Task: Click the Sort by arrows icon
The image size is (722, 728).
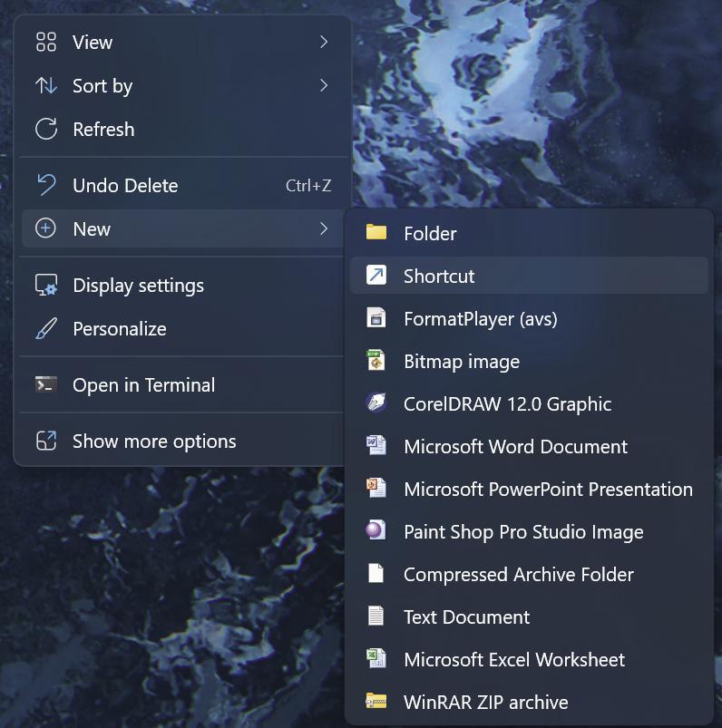Action: click(46, 85)
